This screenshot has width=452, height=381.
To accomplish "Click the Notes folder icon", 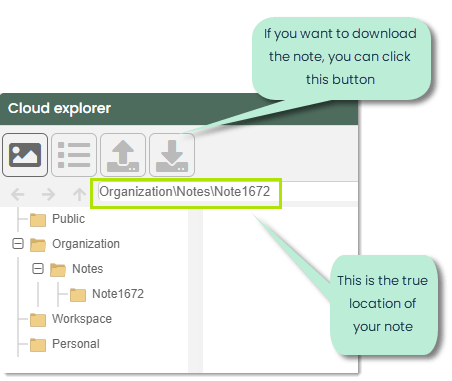I will (x=58, y=270).
